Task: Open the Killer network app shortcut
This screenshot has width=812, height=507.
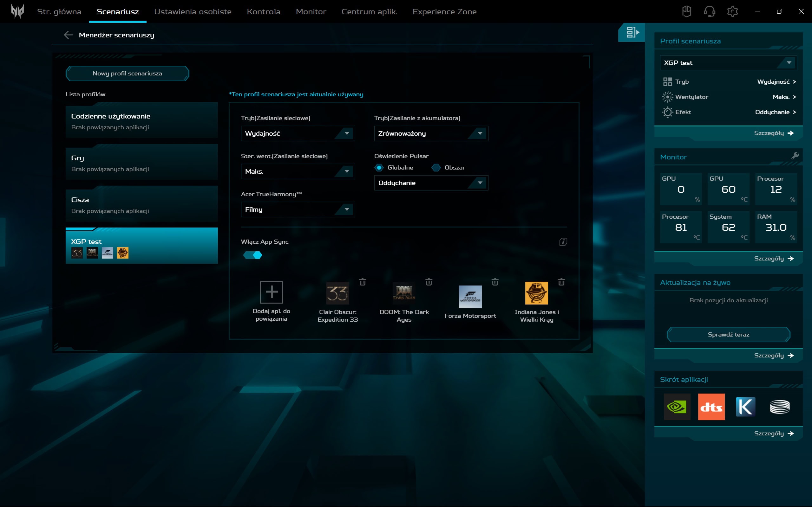Action: (745, 407)
